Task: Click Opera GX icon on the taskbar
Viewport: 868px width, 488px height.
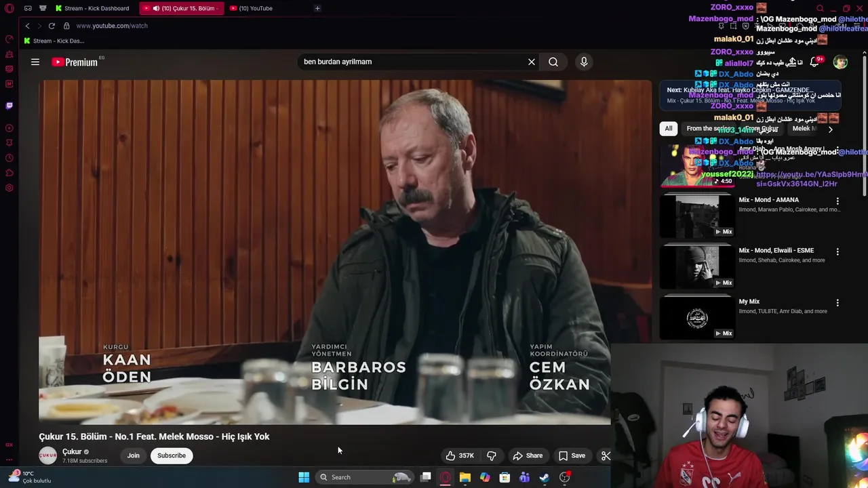Action: pos(446,477)
